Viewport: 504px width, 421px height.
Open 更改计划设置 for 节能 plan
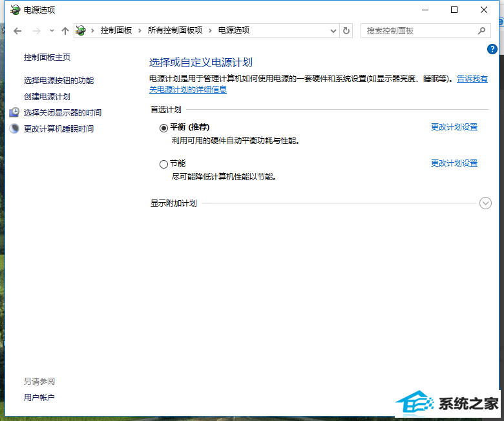pyautogui.click(x=454, y=163)
